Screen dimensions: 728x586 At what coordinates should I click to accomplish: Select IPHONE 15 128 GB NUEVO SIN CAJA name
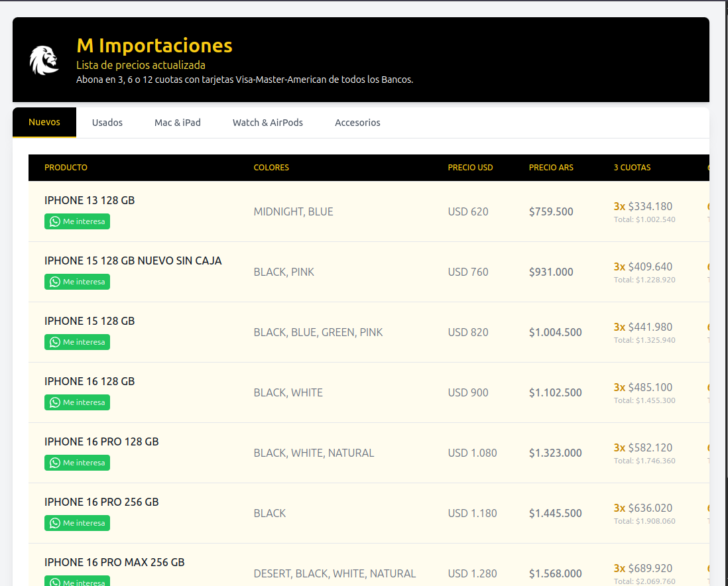pos(133,261)
